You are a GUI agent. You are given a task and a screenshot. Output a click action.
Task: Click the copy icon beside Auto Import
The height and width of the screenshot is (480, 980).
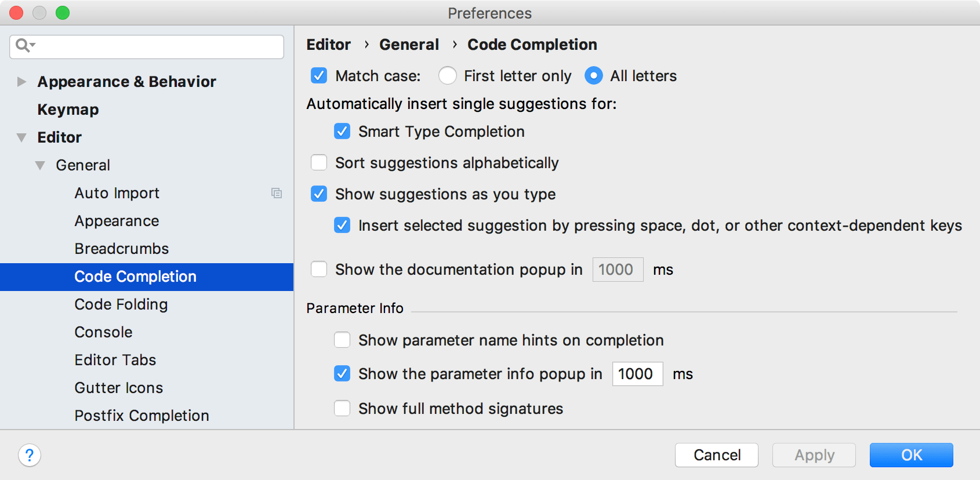tap(277, 193)
